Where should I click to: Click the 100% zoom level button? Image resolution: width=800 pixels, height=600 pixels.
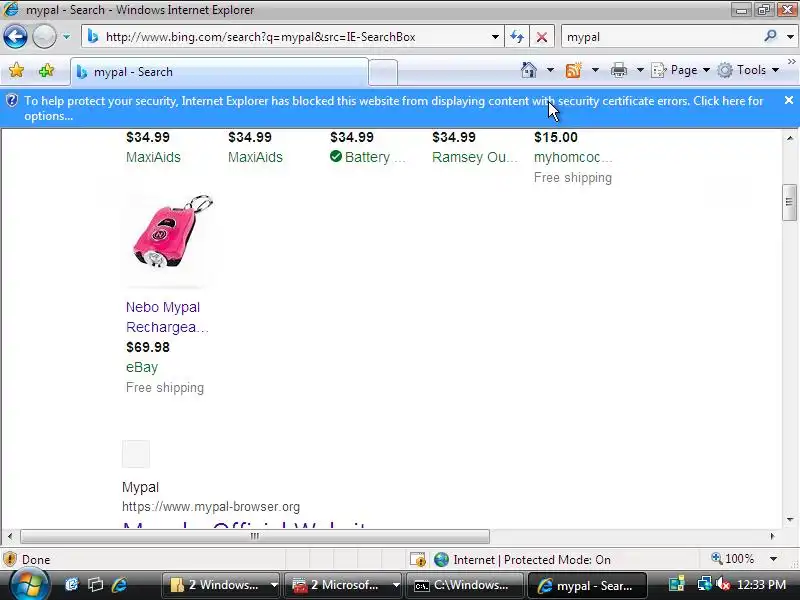coord(733,559)
